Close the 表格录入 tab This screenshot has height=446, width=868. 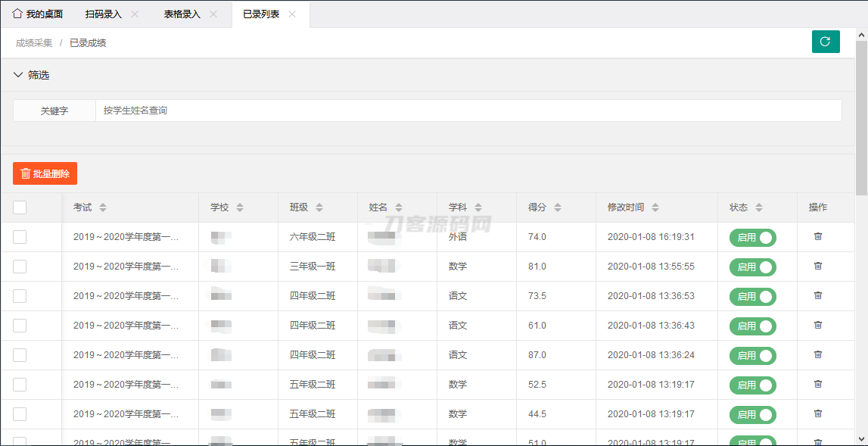(x=213, y=14)
